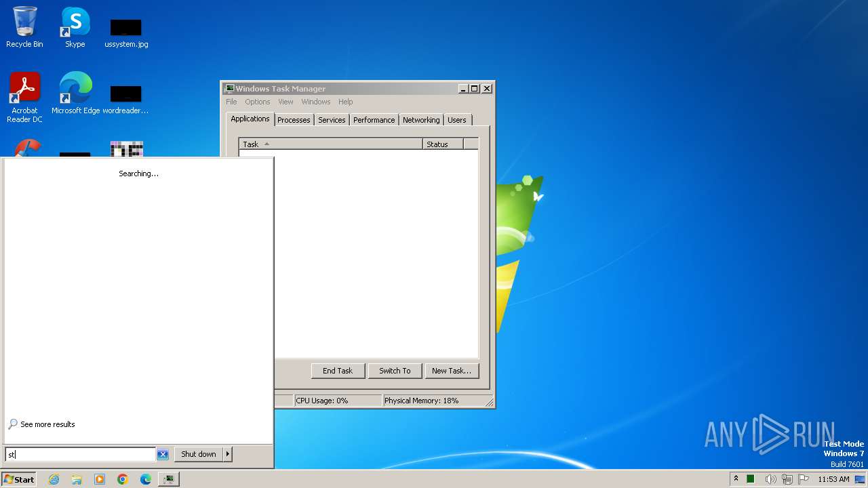Show hidden tray icons arrow
The image size is (868, 488).
click(736, 479)
